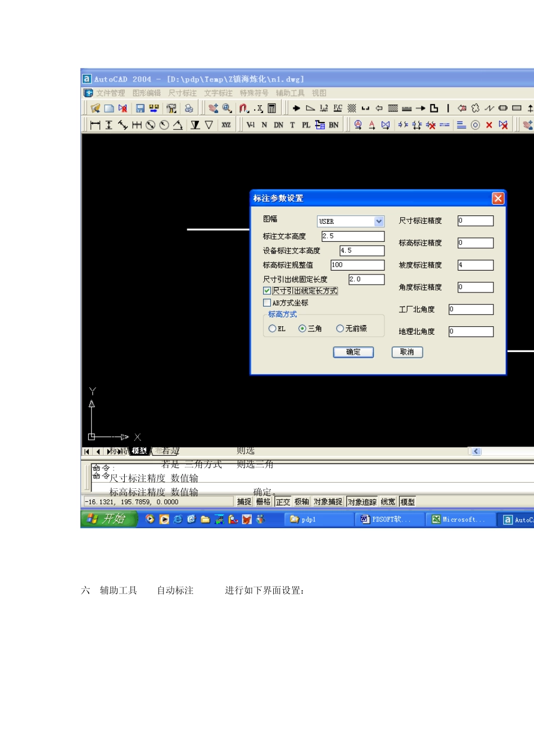
Task: Toggle 对象追踪 in status bar
Action: [x=362, y=502]
